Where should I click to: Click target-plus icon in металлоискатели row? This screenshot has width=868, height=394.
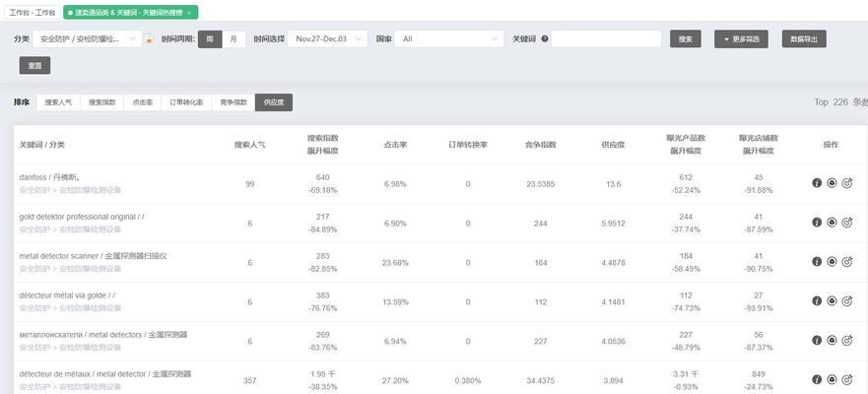(847, 341)
